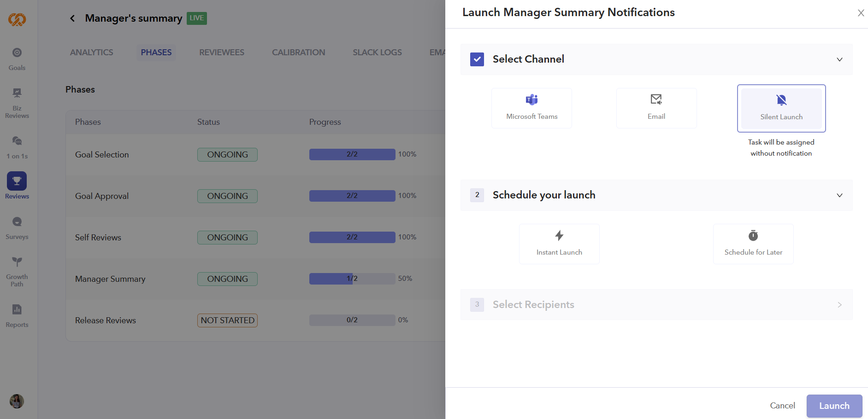Click the Manager Summary progress bar
868x419 pixels.
[x=352, y=279]
